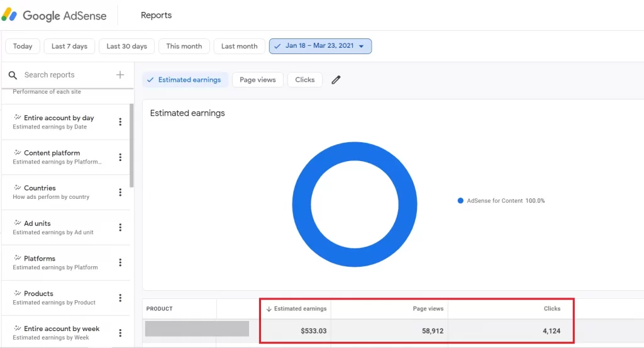
Task: Click the sparkline icon beside Entire account by week
Action: (x=17, y=328)
